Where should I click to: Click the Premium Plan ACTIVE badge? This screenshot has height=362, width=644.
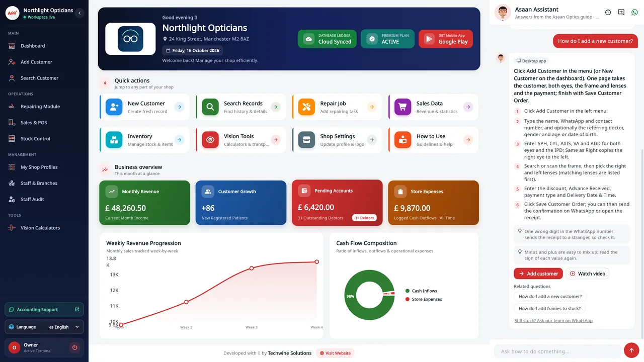(x=387, y=39)
